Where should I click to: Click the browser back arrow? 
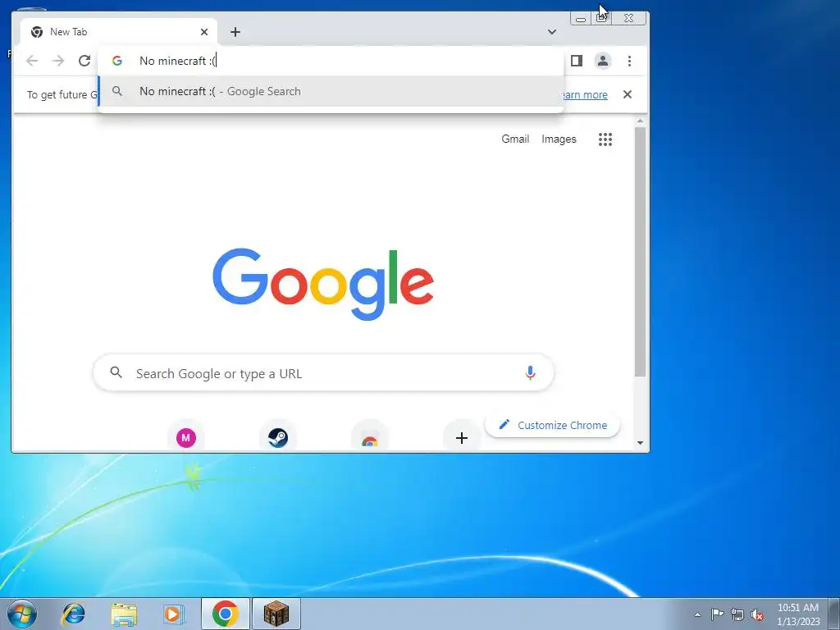point(32,61)
